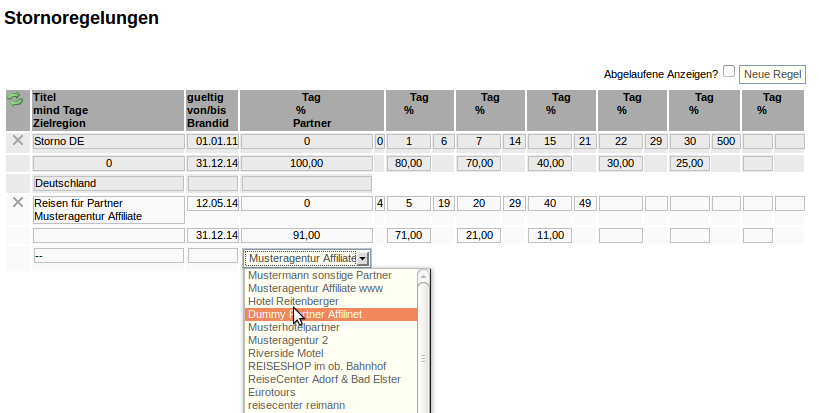Edit the 12.05.14 start date field
This screenshot has height=413, width=819.
tap(212, 204)
